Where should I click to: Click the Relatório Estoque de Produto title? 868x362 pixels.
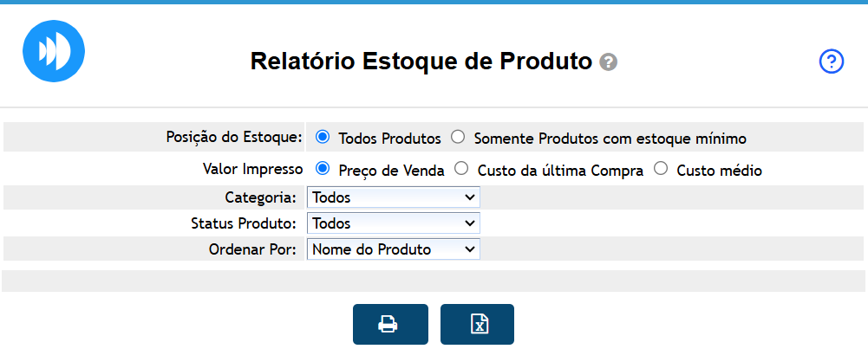click(421, 62)
